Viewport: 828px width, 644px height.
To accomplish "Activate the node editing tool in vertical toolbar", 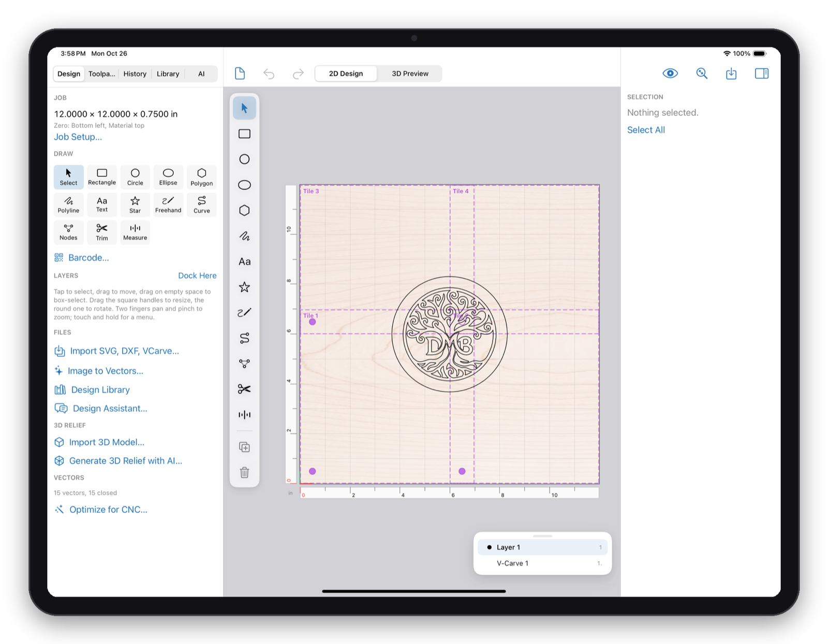I will (x=244, y=364).
